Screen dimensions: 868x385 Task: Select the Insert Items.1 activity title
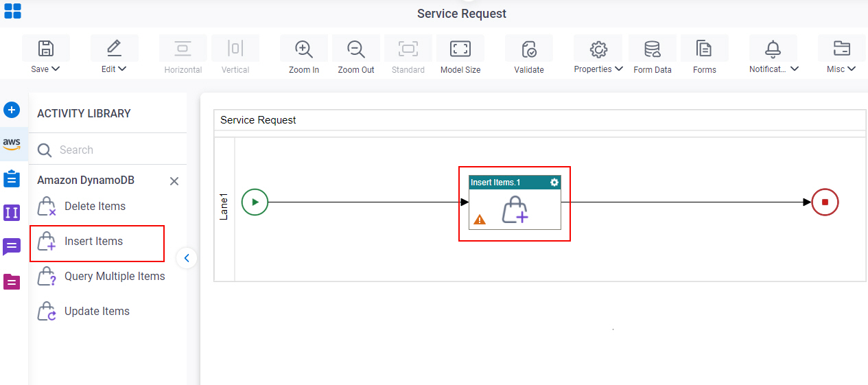tap(495, 183)
